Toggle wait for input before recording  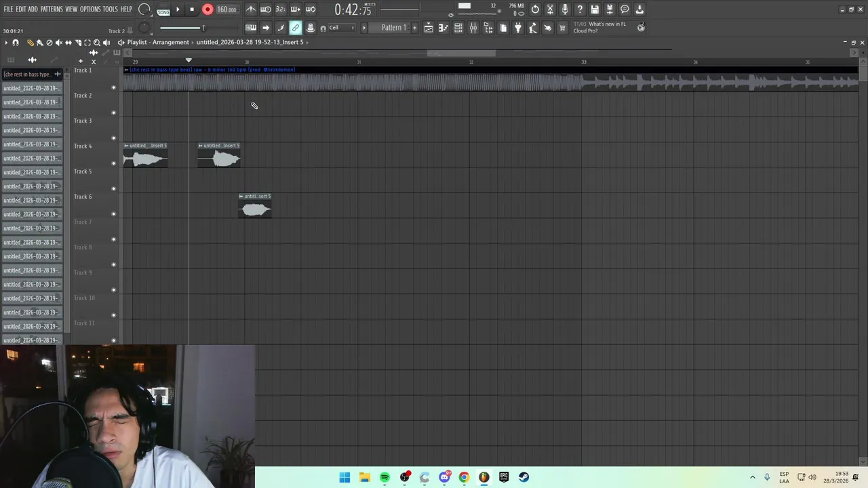point(266,9)
